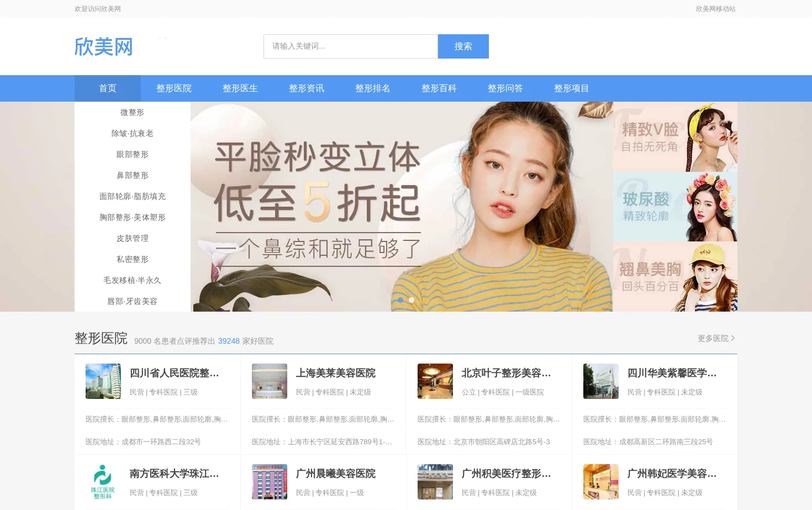
Task: Click address 成都市一环路西二段32号
Action: click(161, 442)
